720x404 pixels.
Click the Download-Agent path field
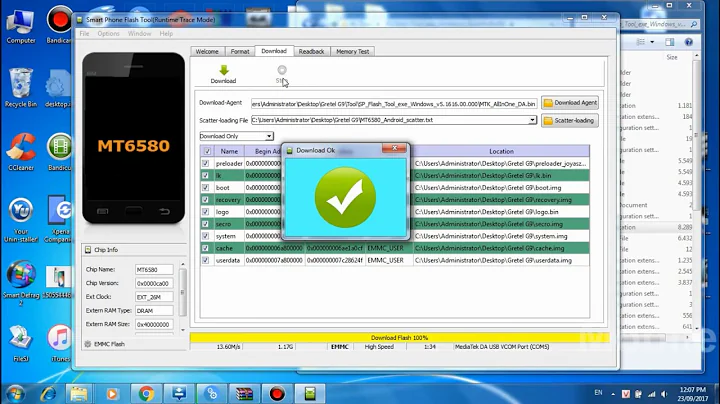pyautogui.click(x=394, y=104)
